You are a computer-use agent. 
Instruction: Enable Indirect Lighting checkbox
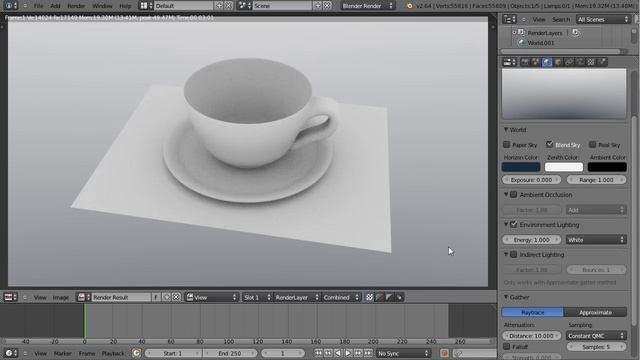click(x=514, y=255)
